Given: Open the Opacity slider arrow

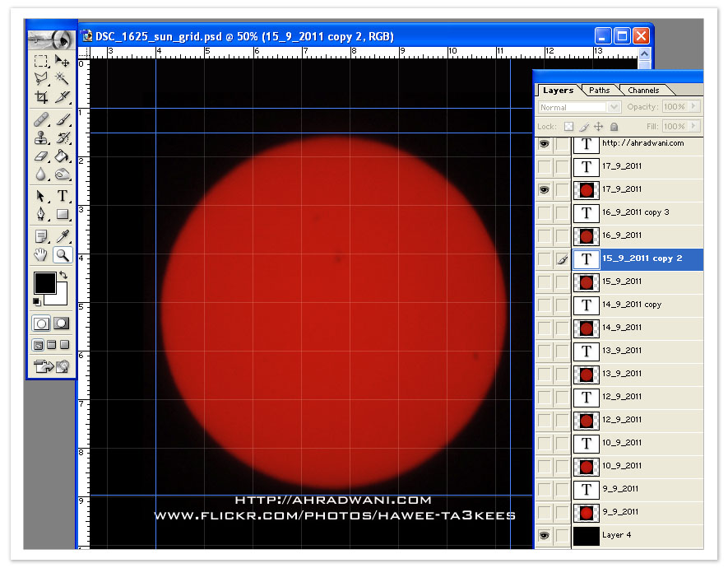Looking at the screenshot, I should coord(693,107).
